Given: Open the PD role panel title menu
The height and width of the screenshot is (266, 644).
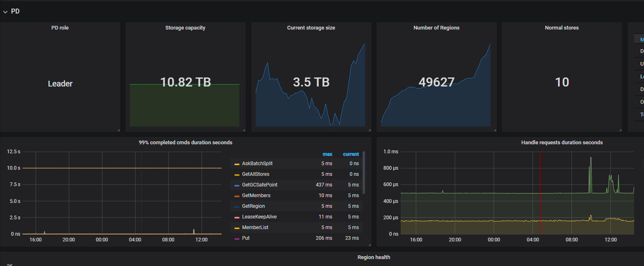Looking at the screenshot, I should 60,28.
